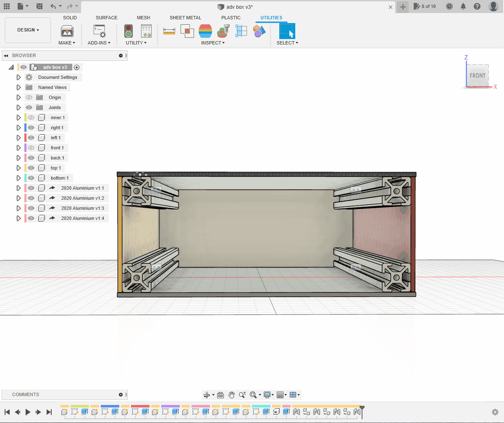Click the FRONT face of view cube
Screen dimensions: 504x423
click(x=478, y=76)
